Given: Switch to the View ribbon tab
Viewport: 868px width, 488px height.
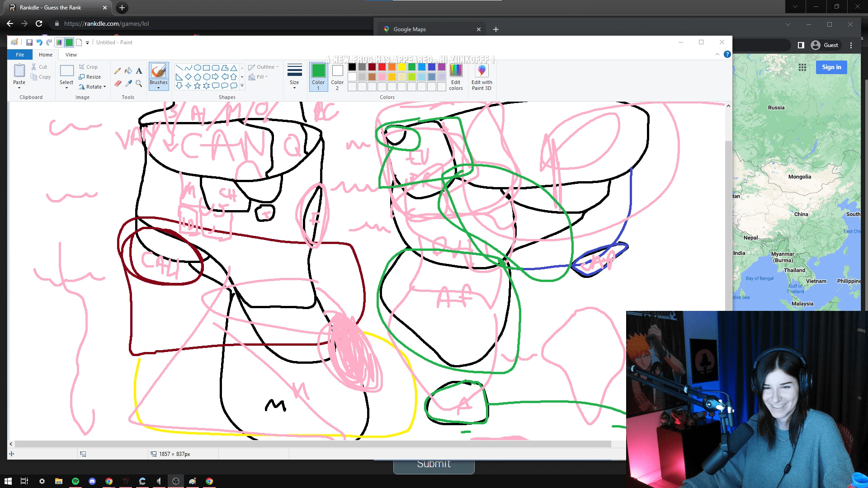Looking at the screenshot, I should click(71, 55).
